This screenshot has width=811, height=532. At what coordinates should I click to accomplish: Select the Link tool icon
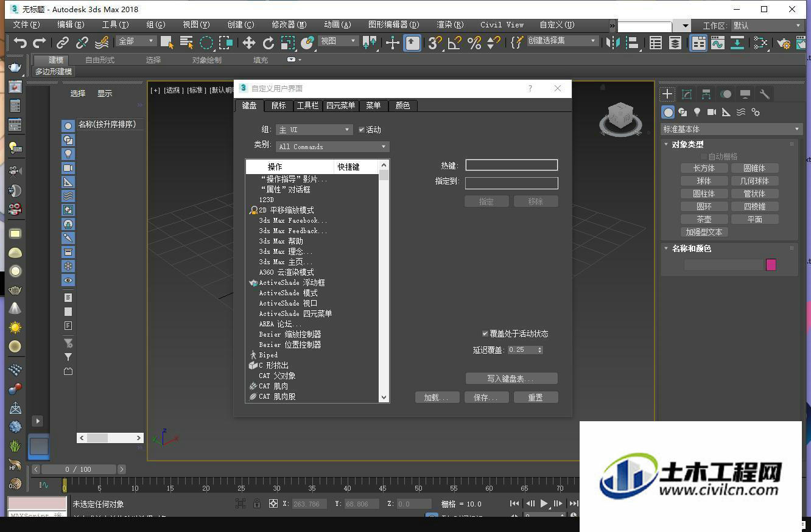[62, 43]
